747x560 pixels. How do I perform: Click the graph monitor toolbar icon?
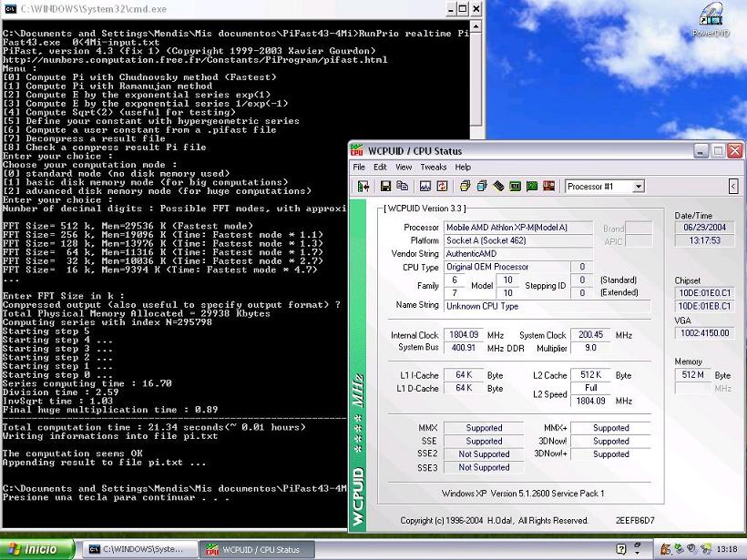[x=425, y=187]
